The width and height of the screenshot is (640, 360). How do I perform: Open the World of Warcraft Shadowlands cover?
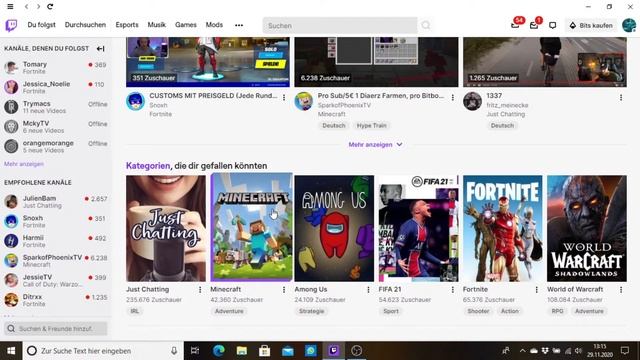tap(587, 228)
